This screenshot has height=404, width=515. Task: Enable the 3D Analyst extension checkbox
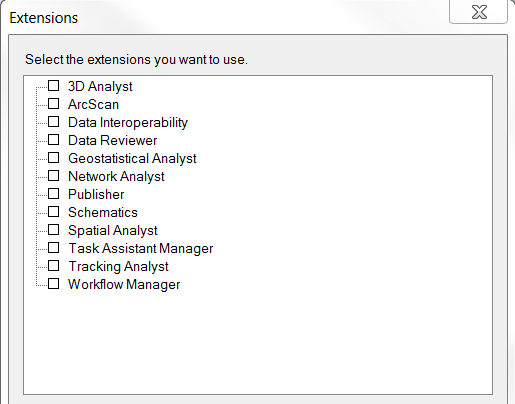click(x=54, y=86)
